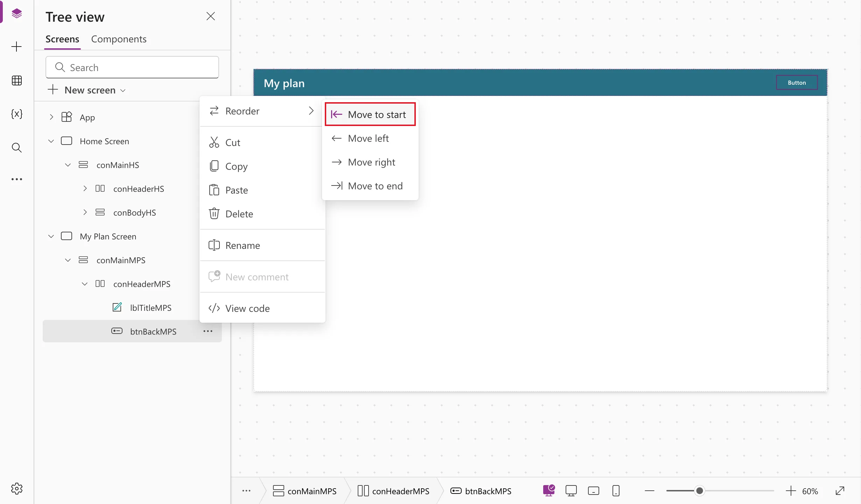Collapse the conHeaderMPS container
Image resolution: width=861 pixels, height=504 pixels.
click(85, 283)
